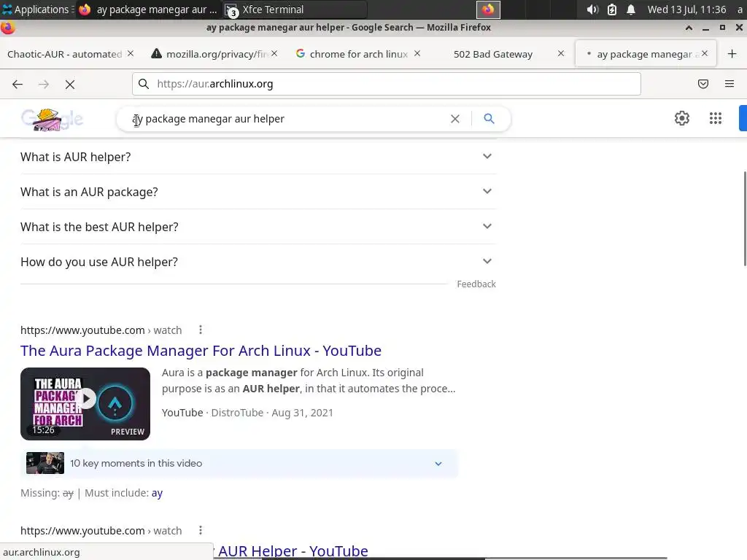Close the mozilla.org/privacy tab

click(274, 54)
